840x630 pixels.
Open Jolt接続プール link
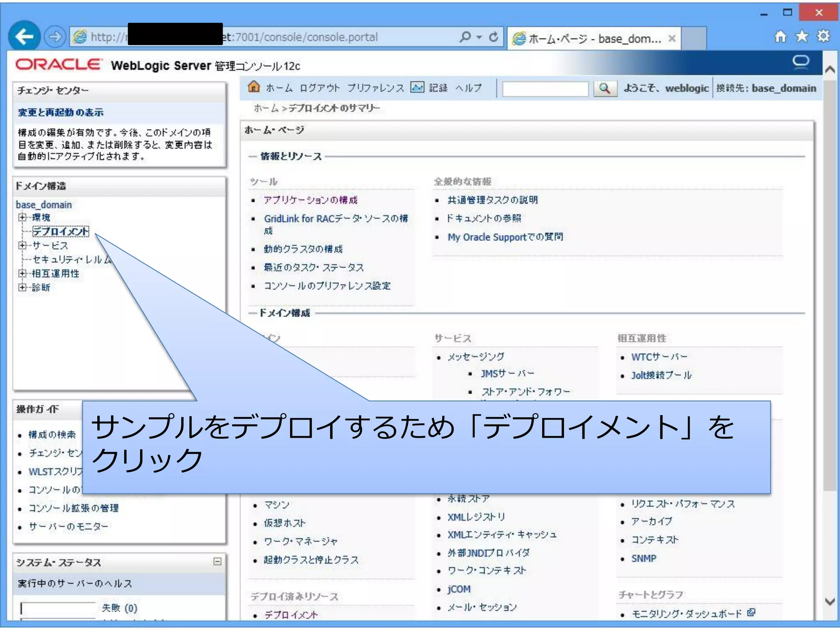[661, 375]
